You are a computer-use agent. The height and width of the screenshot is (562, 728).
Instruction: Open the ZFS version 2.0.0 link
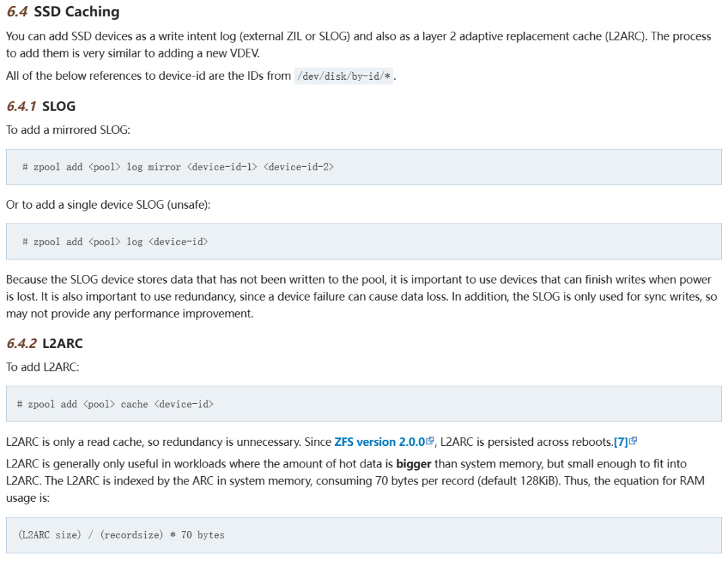[379, 442]
